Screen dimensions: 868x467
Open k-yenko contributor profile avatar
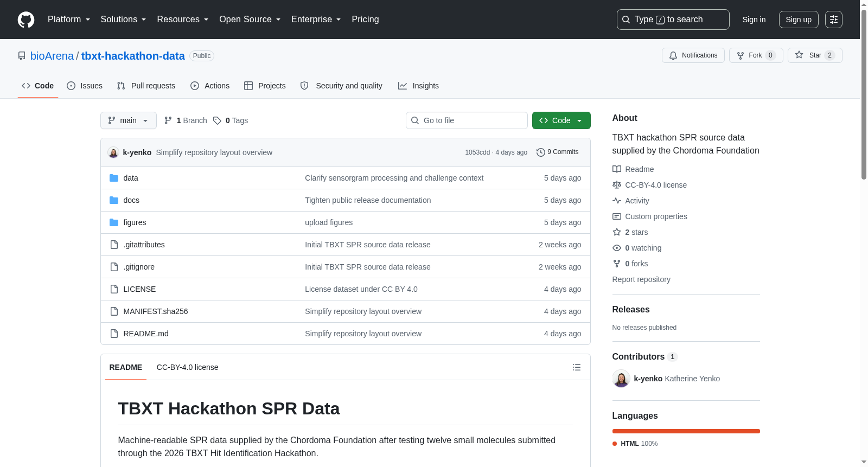click(x=621, y=379)
